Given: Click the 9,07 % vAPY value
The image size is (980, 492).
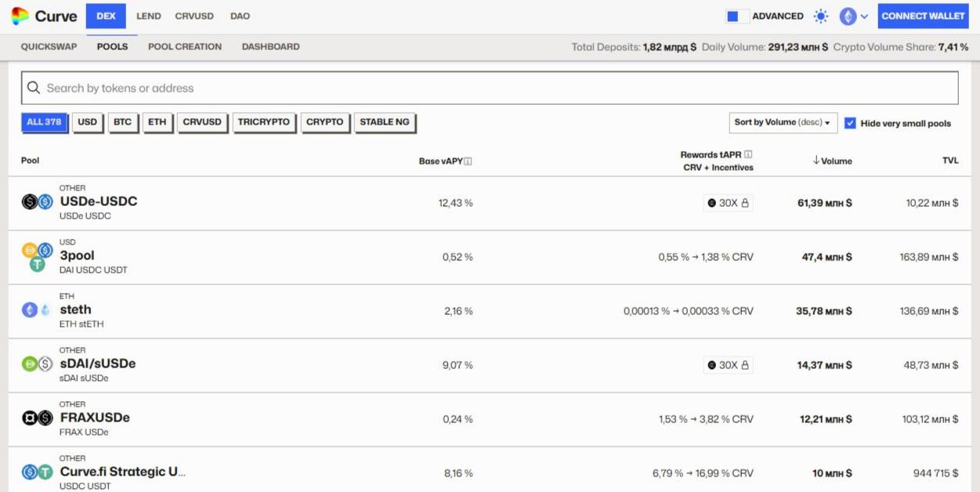Looking at the screenshot, I should pyautogui.click(x=457, y=365).
